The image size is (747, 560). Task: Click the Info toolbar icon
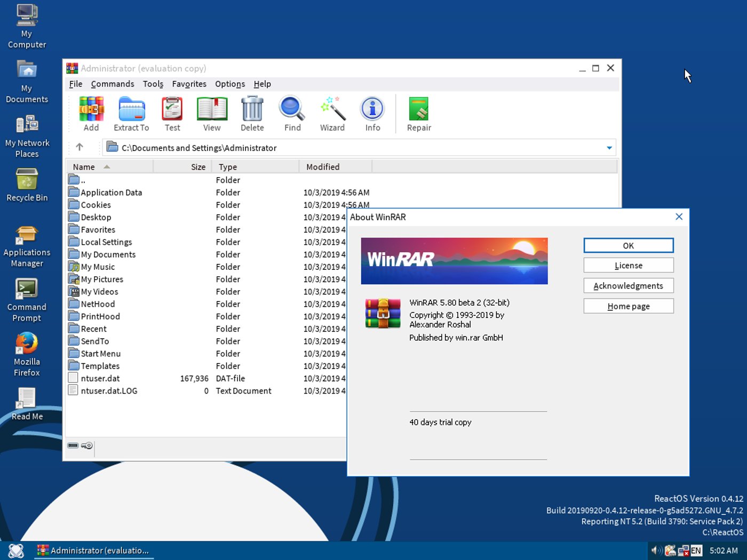click(x=372, y=113)
